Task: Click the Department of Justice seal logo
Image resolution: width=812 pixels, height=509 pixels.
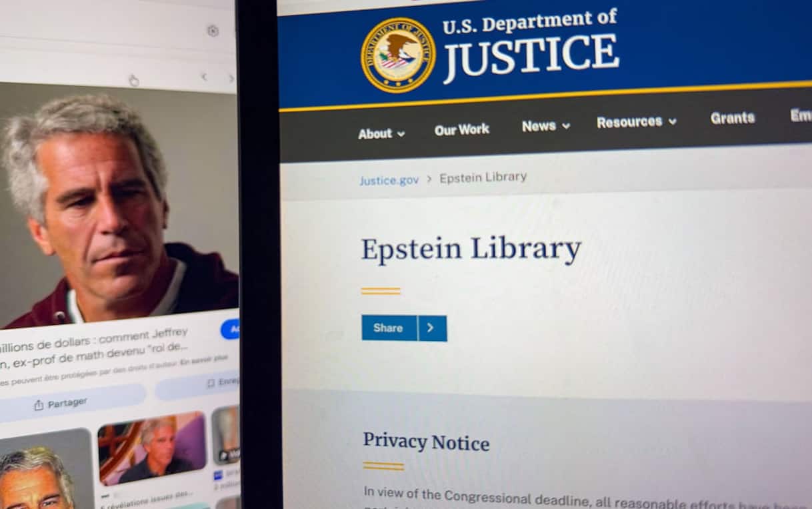Action: click(x=398, y=55)
